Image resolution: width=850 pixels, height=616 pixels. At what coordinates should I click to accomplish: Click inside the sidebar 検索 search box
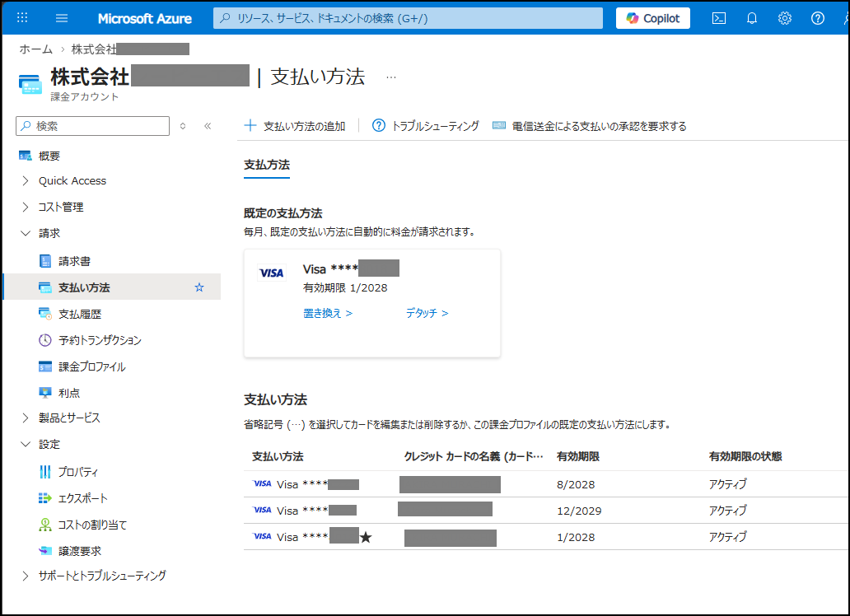(91, 126)
